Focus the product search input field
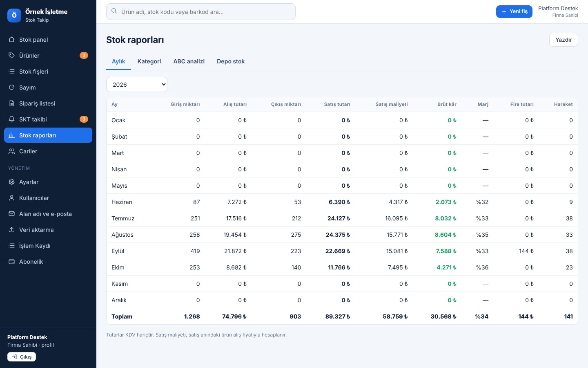 (x=201, y=11)
